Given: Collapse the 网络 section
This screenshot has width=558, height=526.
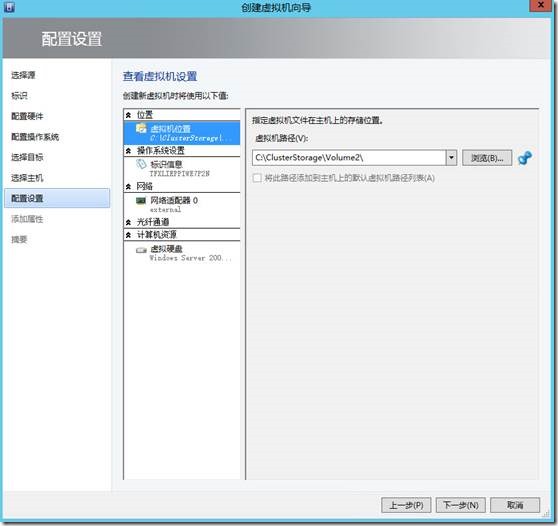Looking at the screenshot, I should click(x=128, y=186).
